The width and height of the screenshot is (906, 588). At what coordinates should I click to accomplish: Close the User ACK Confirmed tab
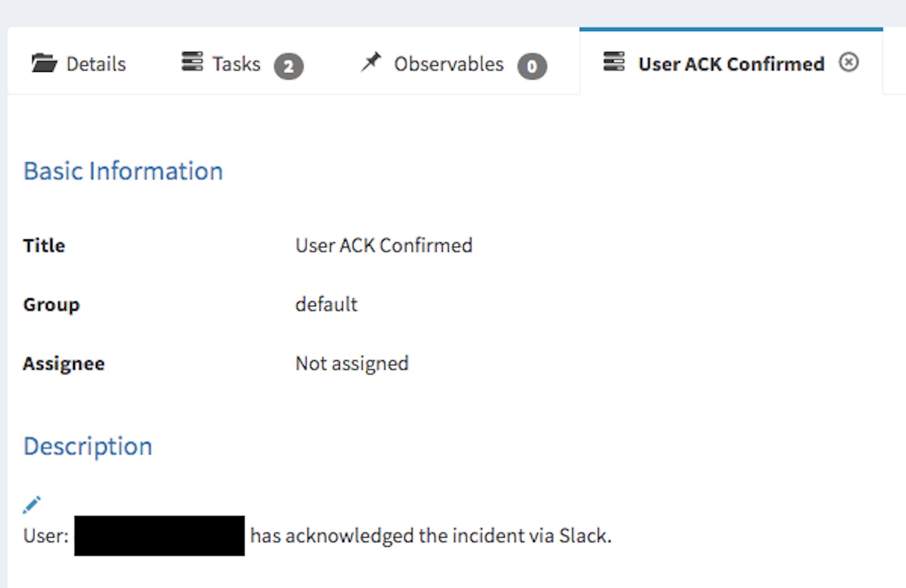click(849, 62)
